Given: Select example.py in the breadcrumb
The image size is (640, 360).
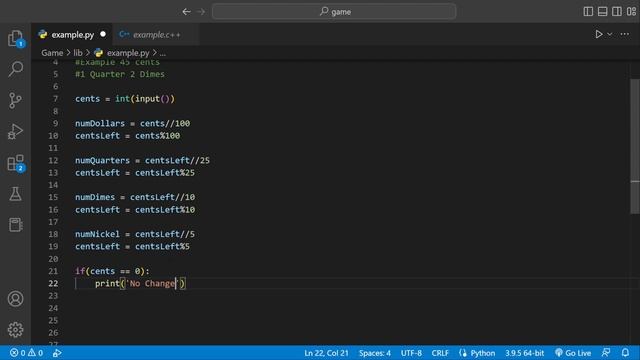Looking at the screenshot, I should (128, 53).
